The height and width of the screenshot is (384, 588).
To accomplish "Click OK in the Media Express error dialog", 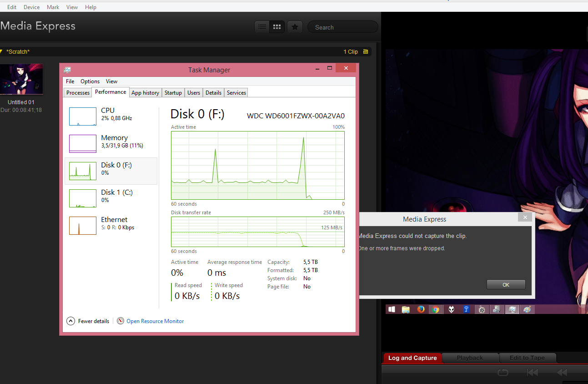I will [x=506, y=285].
